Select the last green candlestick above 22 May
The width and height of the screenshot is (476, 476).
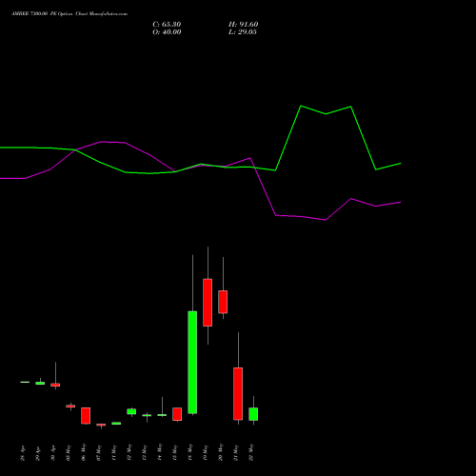(253, 414)
